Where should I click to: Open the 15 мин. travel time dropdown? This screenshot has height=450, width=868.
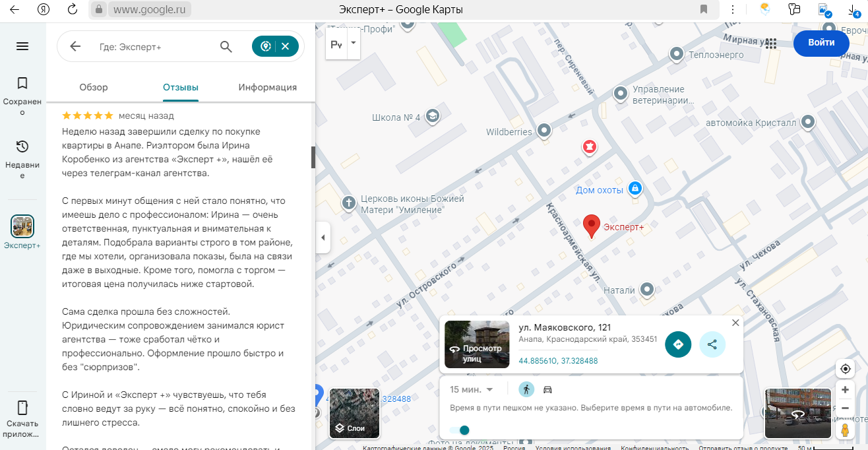coord(472,389)
